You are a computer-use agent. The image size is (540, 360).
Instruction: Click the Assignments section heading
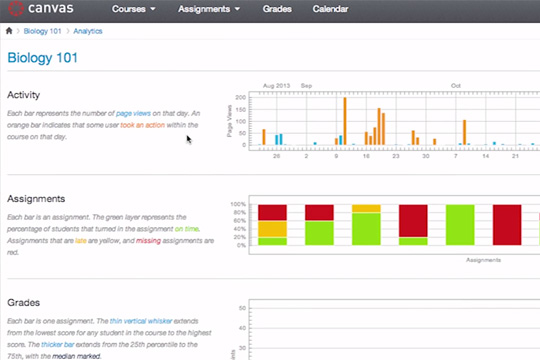click(36, 199)
